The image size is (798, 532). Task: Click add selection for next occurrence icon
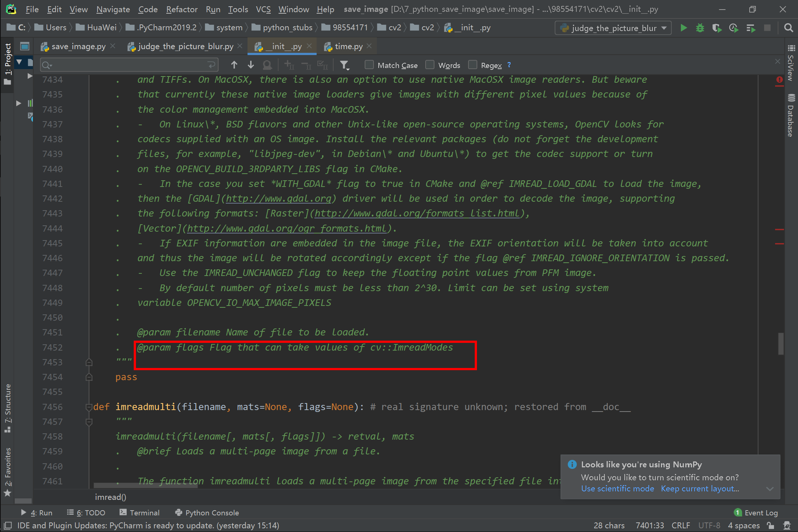coord(289,65)
